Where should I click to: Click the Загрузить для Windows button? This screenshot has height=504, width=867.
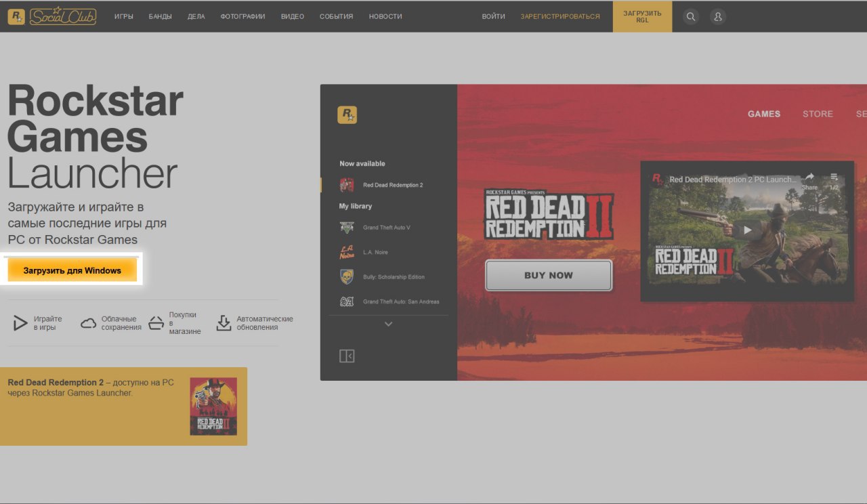click(x=72, y=270)
